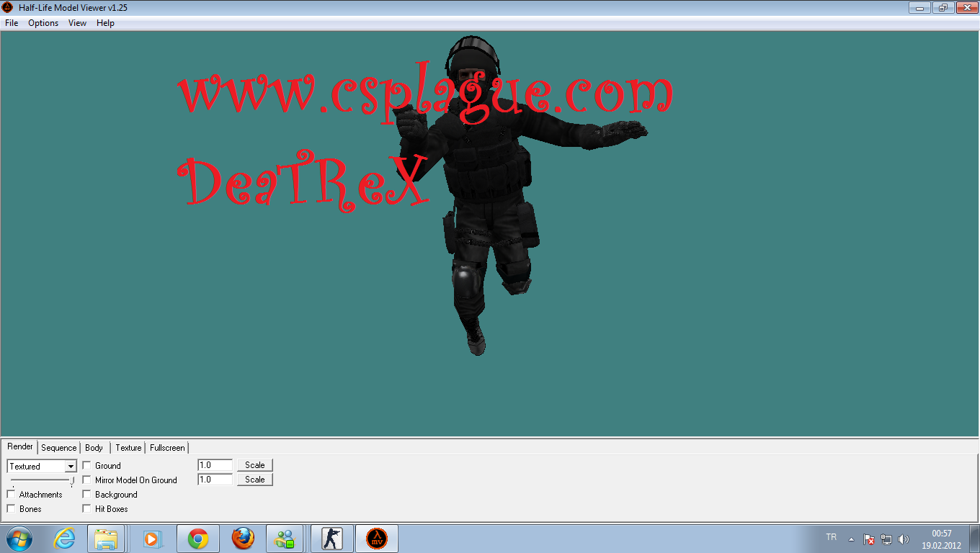
Task: Show Hit Boxes on the model
Action: coord(87,508)
